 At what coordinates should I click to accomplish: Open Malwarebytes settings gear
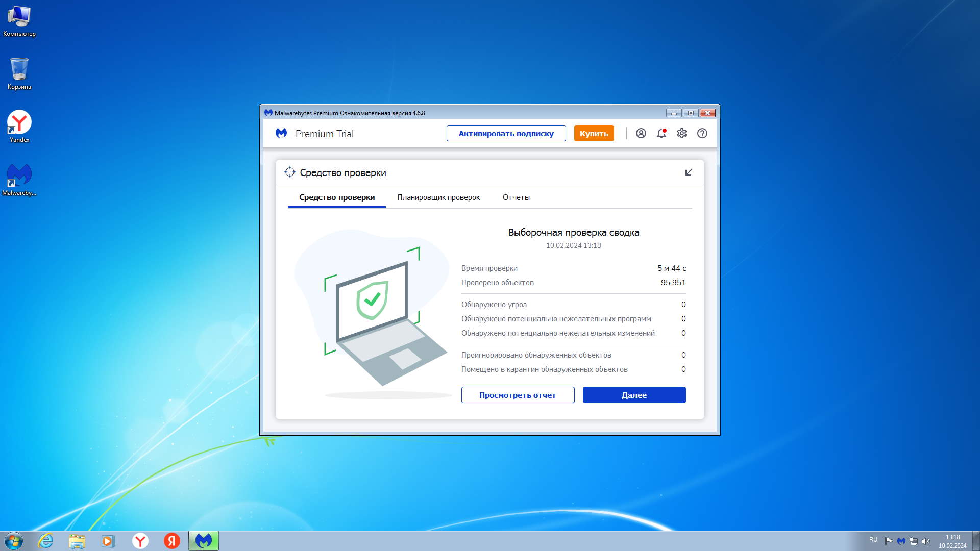(682, 133)
